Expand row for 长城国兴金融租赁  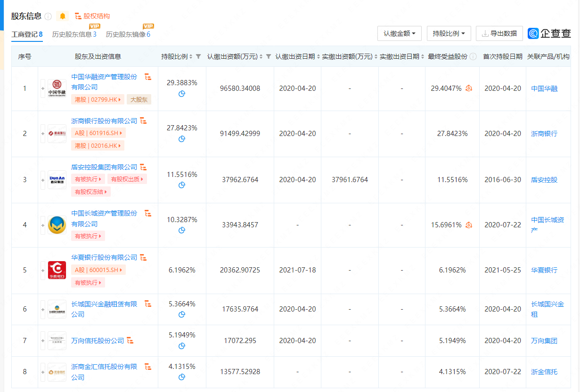tap(43, 309)
